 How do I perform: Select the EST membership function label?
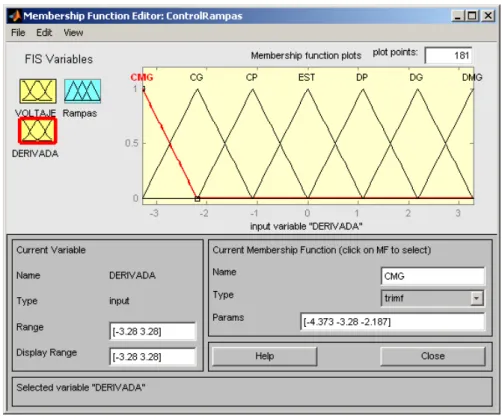(x=306, y=77)
